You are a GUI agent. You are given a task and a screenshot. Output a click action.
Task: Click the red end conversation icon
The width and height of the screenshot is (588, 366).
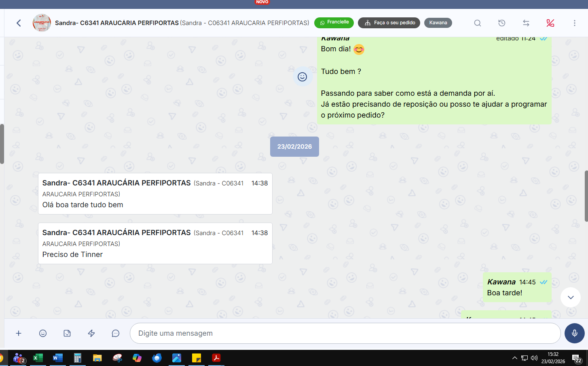(550, 23)
